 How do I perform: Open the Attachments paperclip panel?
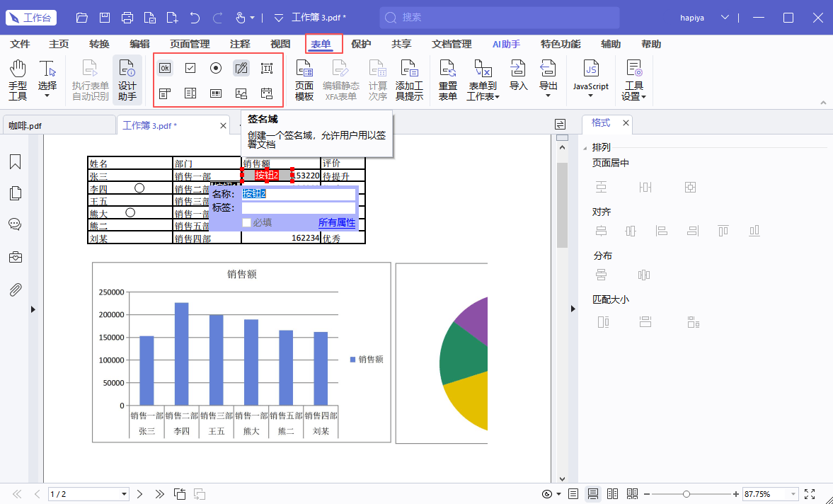click(16, 290)
